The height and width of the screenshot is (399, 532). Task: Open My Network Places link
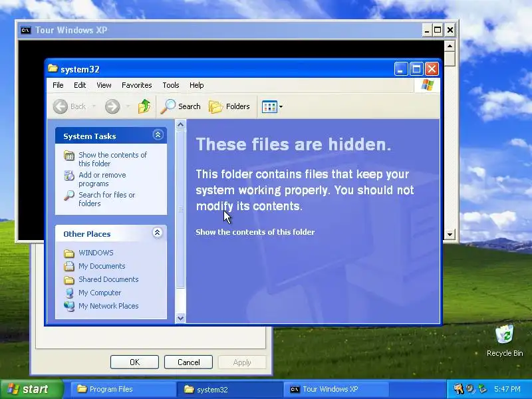tap(108, 306)
